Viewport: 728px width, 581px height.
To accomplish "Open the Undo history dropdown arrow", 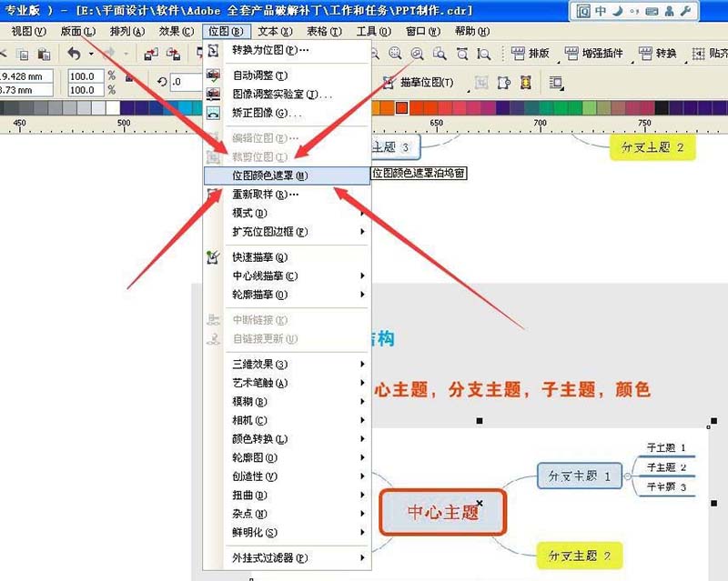I will click(x=91, y=54).
